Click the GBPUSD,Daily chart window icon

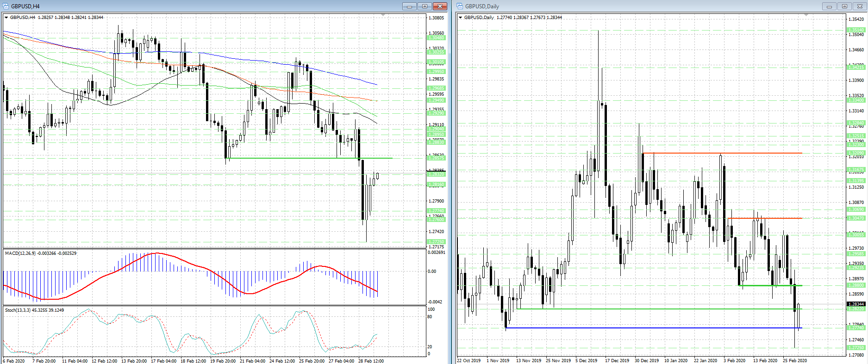[460, 6]
